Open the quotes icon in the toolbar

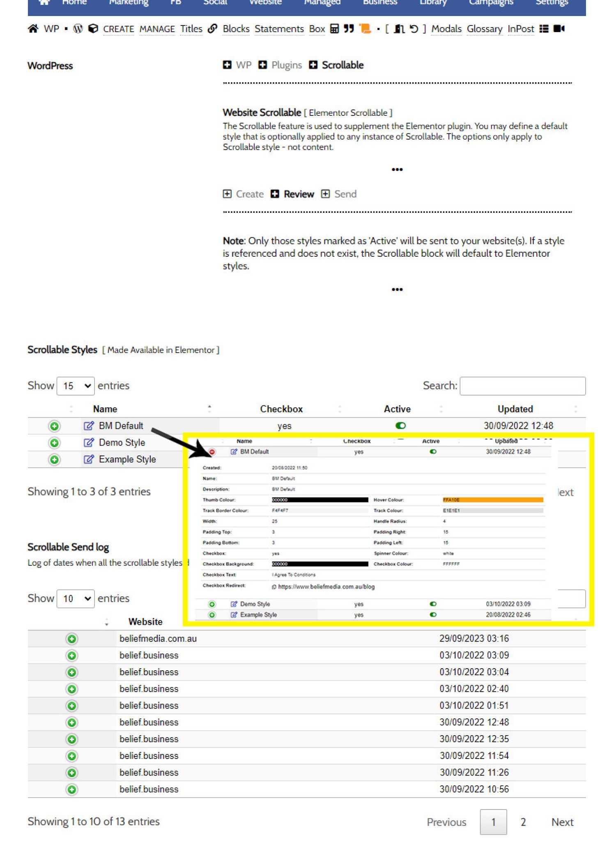pos(349,29)
